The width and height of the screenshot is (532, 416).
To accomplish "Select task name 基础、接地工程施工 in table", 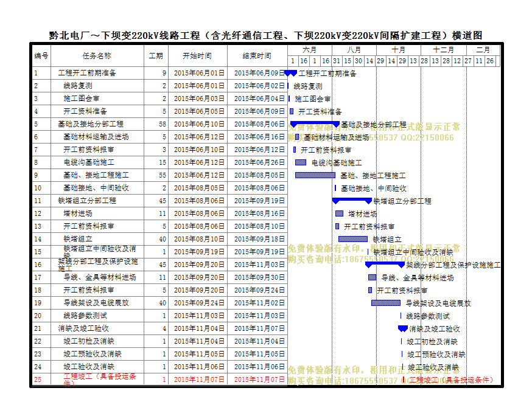I will 96,175.
